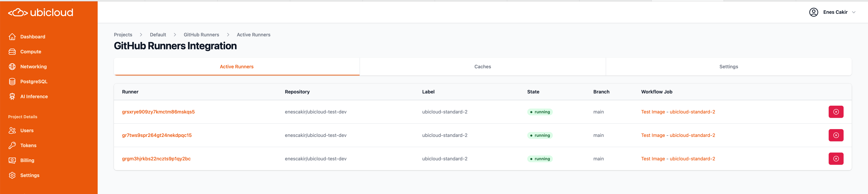Screen dimensions: 868x194
Task: Click running status of runner grsxrye909zy7kmctm86mskqs5
Action: [x=540, y=112]
